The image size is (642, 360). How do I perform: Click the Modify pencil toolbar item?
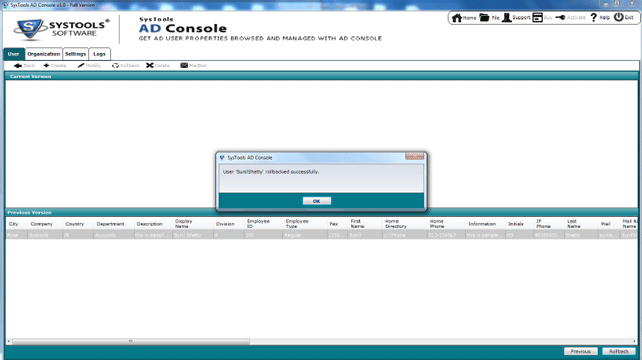89,66
